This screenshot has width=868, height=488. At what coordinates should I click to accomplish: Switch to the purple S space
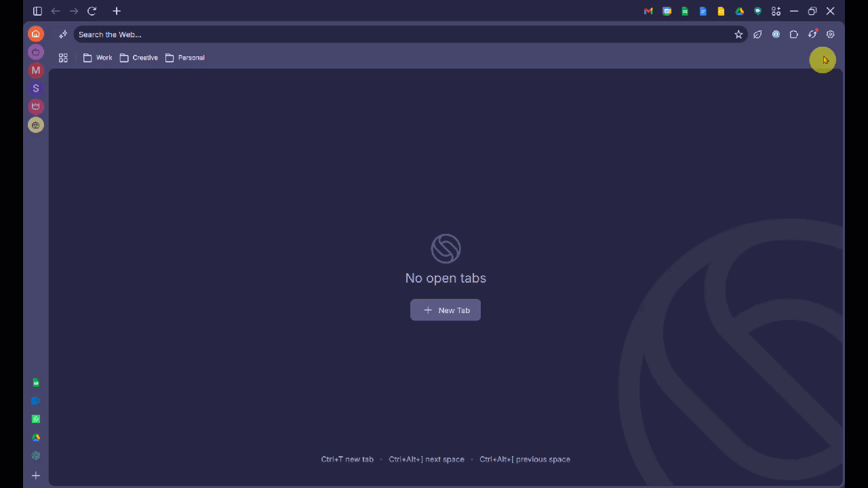tap(36, 88)
